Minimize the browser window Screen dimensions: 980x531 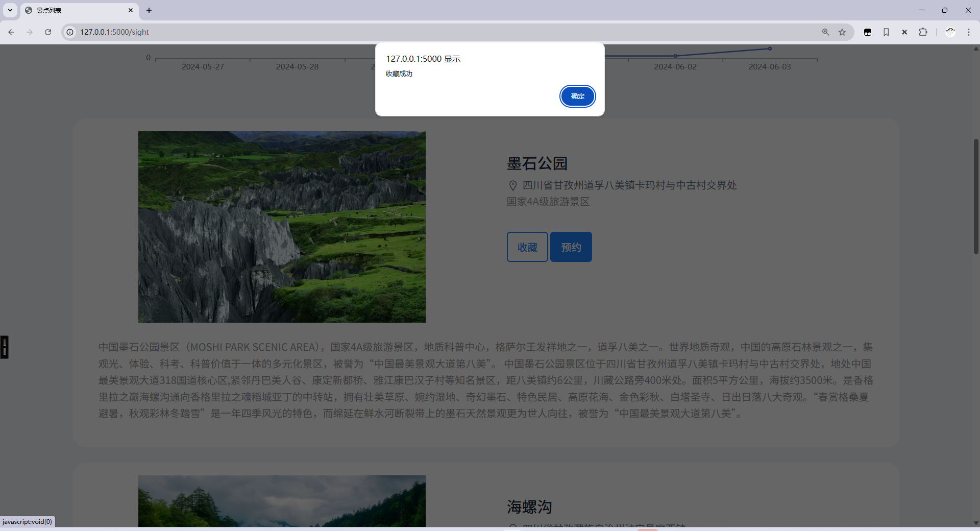(921, 10)
